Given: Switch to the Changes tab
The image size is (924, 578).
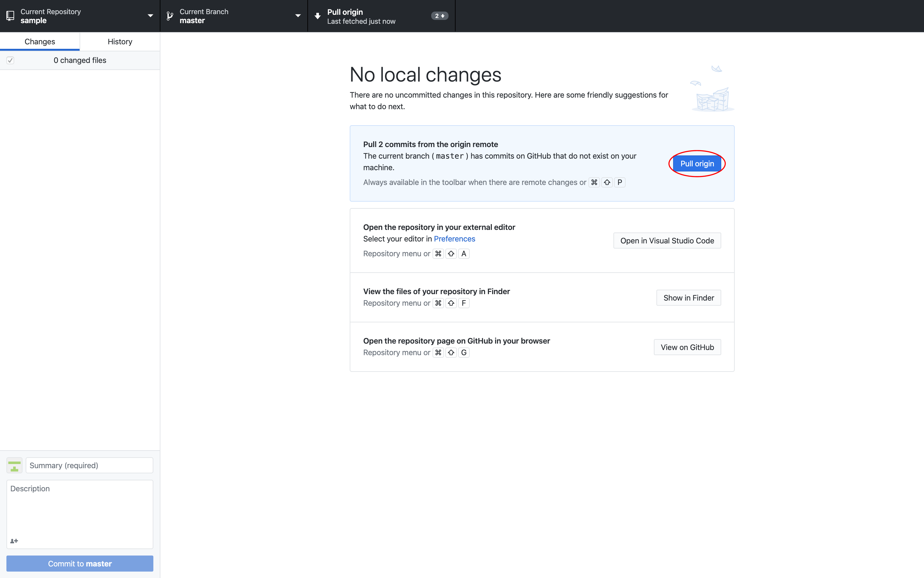Looking at the screenshot, I should [x=40, y=41].
